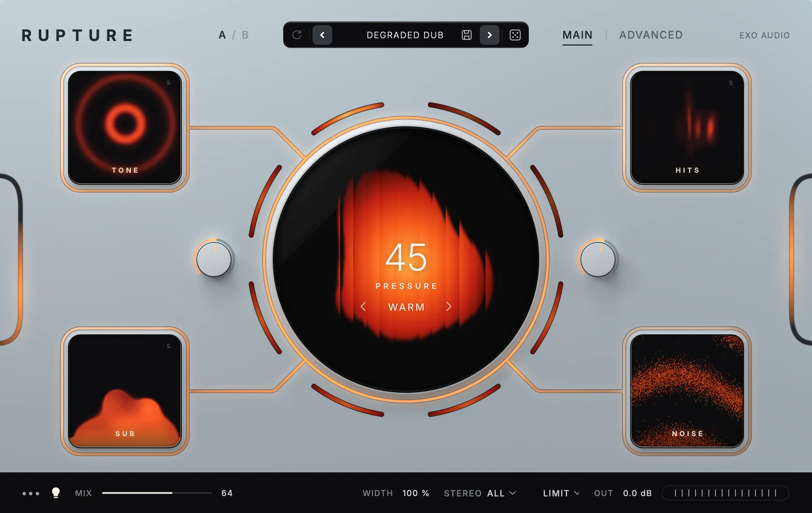Go to the previous preset arrow
Image resolution: width=812 pixels, height=513 pixels.
322,35
